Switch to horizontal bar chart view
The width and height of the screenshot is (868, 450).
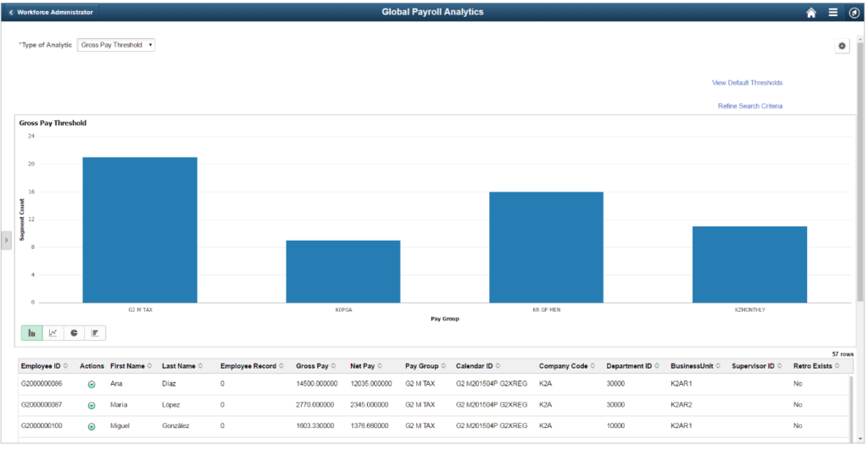tap(95, 333)
